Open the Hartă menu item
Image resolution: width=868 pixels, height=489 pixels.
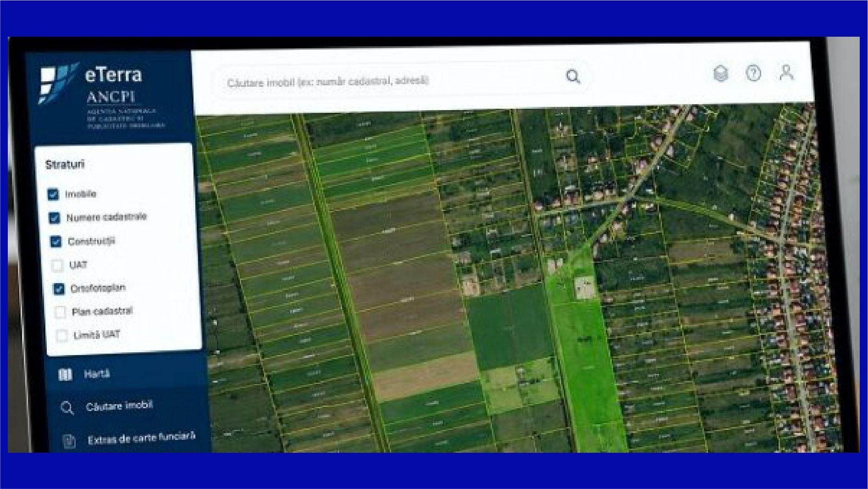(x=128, y=374)
